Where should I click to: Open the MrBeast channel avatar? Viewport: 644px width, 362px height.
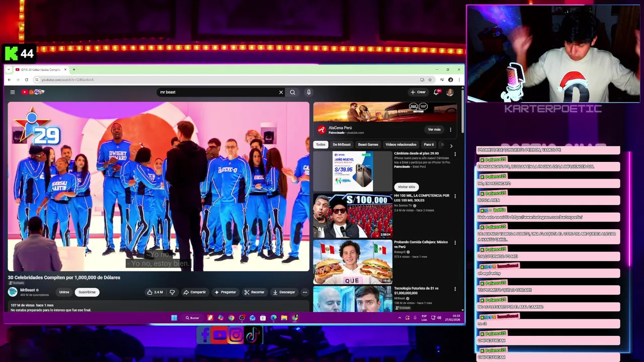click(13, 292)
